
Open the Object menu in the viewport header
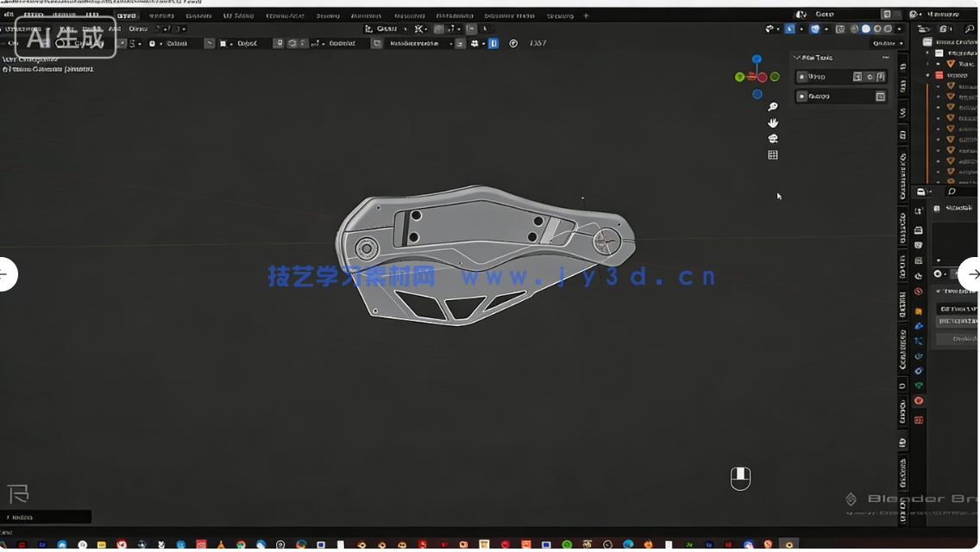pyautogui.click(x=137, y=28)
